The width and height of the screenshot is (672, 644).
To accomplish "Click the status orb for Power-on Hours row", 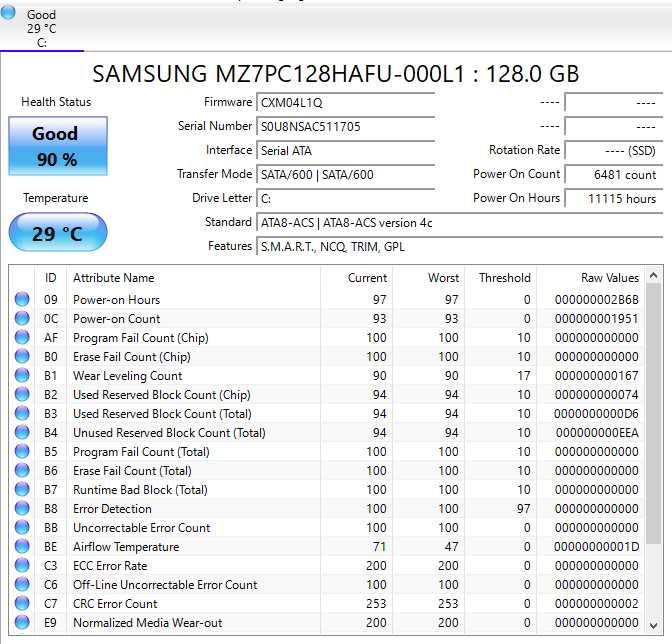I will pyautogui.click(x=22, y=299).
